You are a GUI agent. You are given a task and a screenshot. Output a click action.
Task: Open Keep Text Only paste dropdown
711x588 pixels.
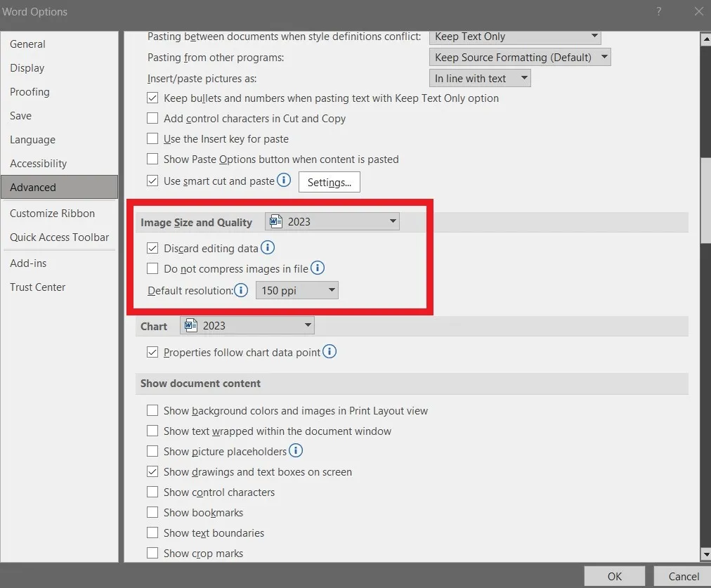pyautogui.click(x=515, y=37)
